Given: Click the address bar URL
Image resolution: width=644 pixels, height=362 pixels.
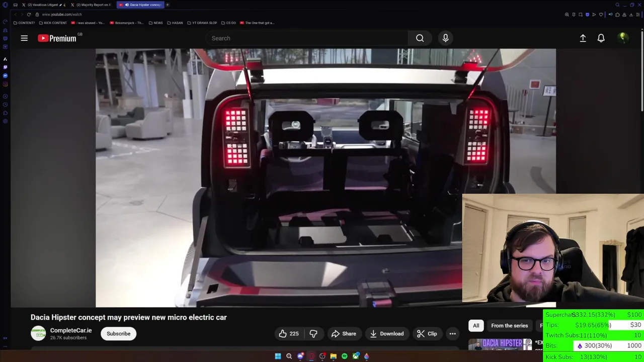Looking at the screenshot, I should [x=62, y=15].
